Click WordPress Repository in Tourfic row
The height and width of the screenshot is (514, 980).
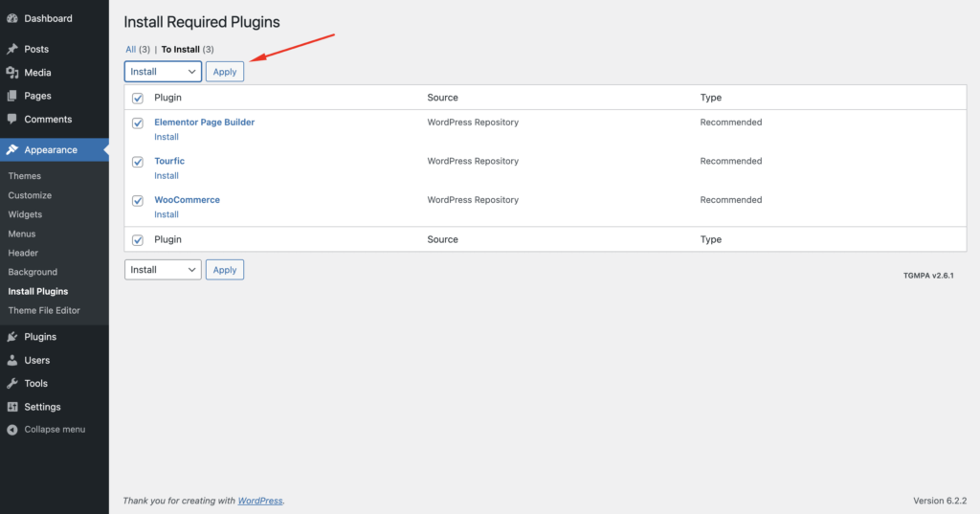(473, 161)
